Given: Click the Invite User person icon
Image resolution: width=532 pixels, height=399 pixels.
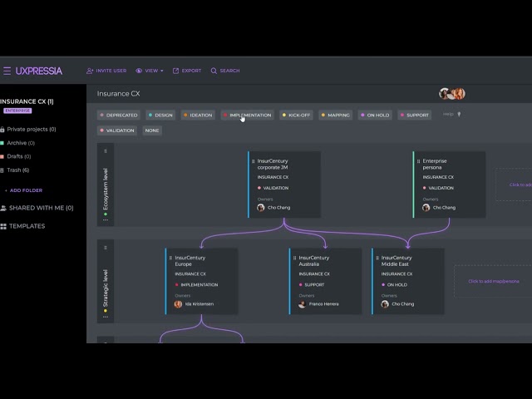Looking at the screenshot, I should 90,71.
